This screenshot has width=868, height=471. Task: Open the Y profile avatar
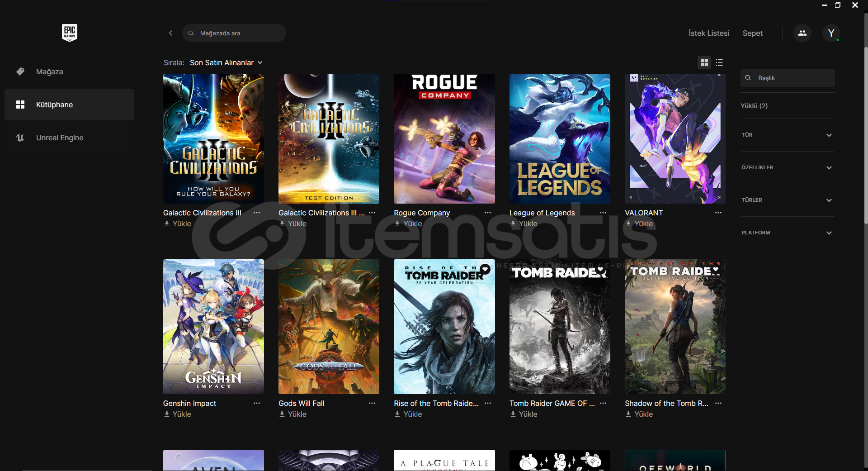tap(831, 33)
